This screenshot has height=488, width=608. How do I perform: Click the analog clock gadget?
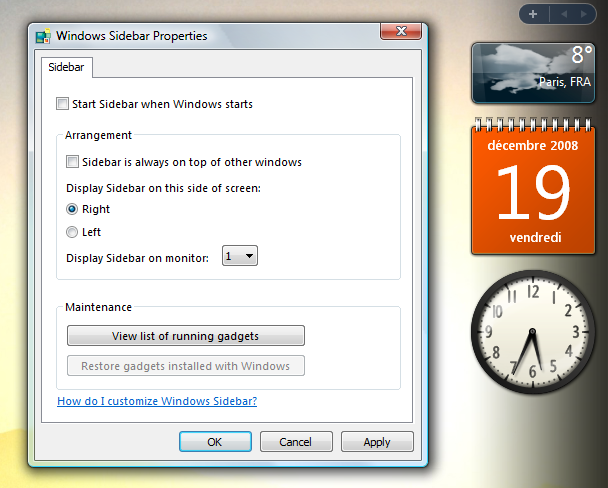click(x=533, y=332)
